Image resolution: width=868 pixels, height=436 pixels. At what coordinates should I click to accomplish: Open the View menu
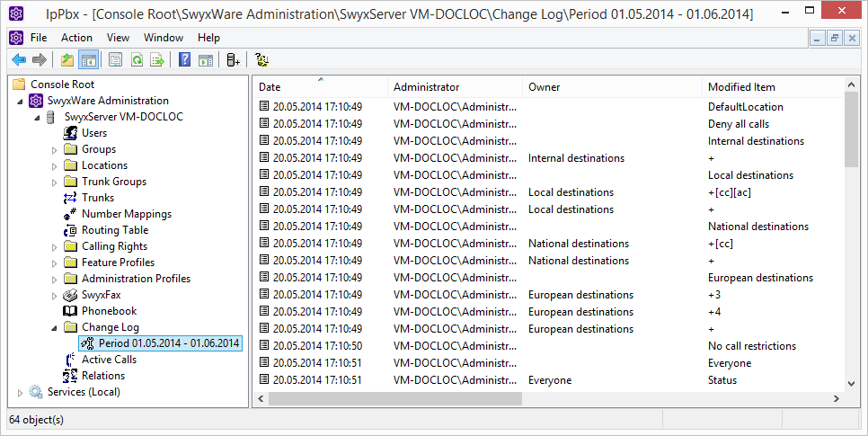click(118, 38)
